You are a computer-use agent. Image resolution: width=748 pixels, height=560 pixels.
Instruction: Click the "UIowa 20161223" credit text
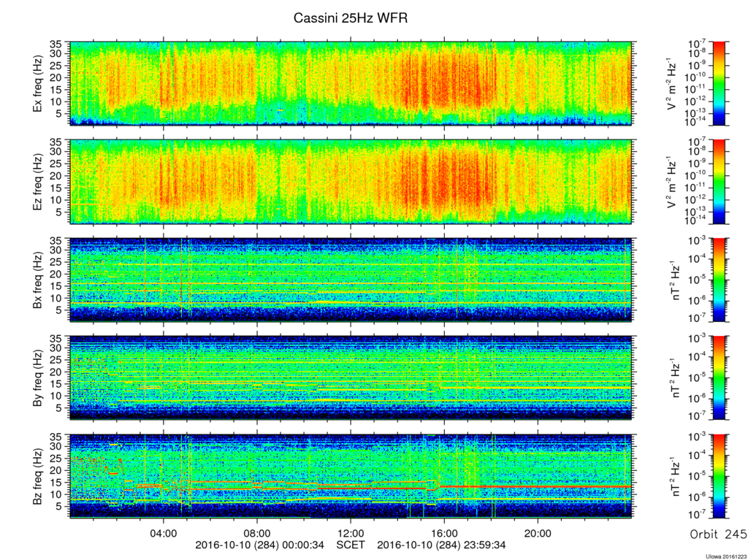pyautogui.click(x=727, y=556)
